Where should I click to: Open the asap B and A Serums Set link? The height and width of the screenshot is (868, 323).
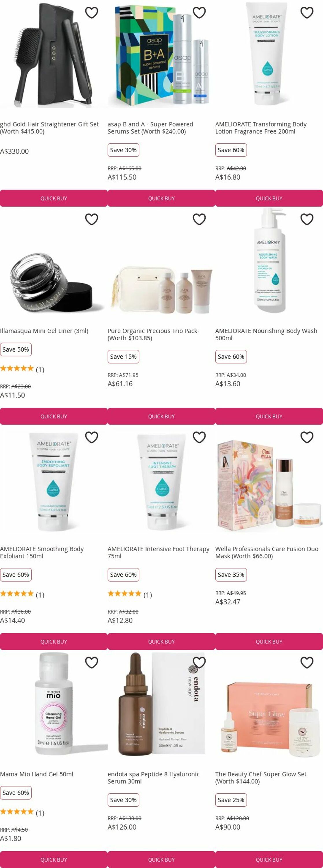[x=150, y=128]
